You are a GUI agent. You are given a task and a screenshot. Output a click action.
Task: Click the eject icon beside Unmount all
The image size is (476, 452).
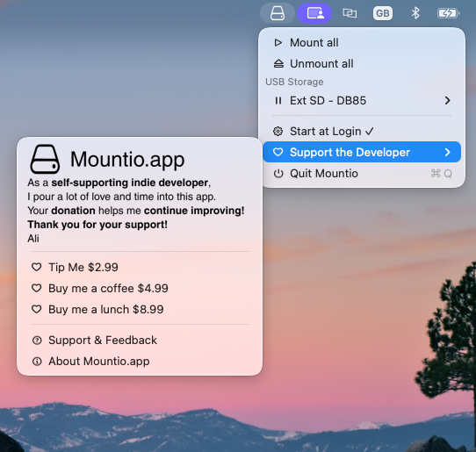[278, 64]
